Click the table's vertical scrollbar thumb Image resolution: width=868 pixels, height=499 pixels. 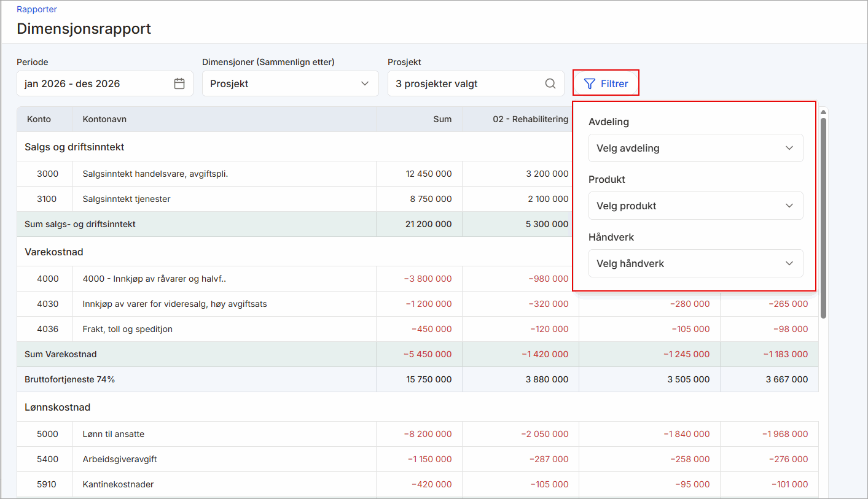[x=823, y=218]
